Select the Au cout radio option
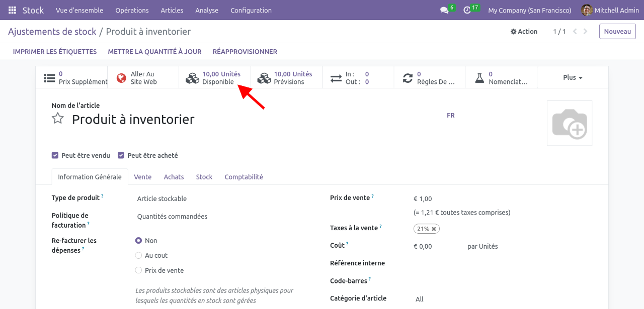Viewport: 644px width, 309px height. [139, 255]
